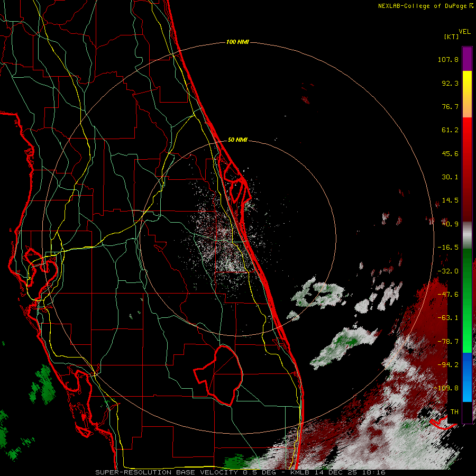Click the VEL legend heading
The image size is (476, 476).
click(x=464, y=32)
